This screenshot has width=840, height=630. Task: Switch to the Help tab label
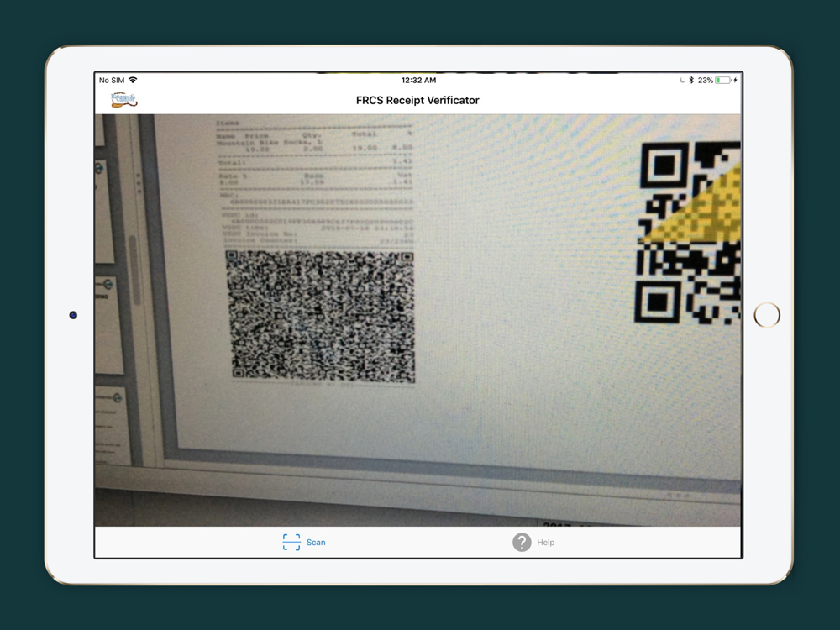(x=546, y=543)
